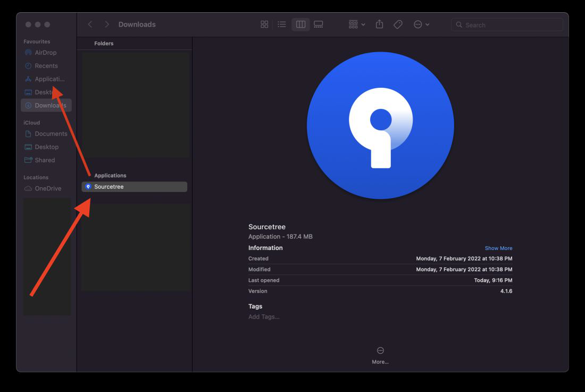Click the small Sourcetree icon in the list
Viewport: 585px width, 392px height.
tap(88, 187)
